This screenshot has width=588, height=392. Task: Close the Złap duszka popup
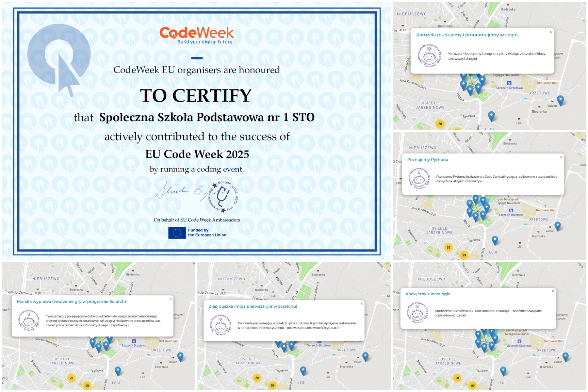click(x=361, y=304)
